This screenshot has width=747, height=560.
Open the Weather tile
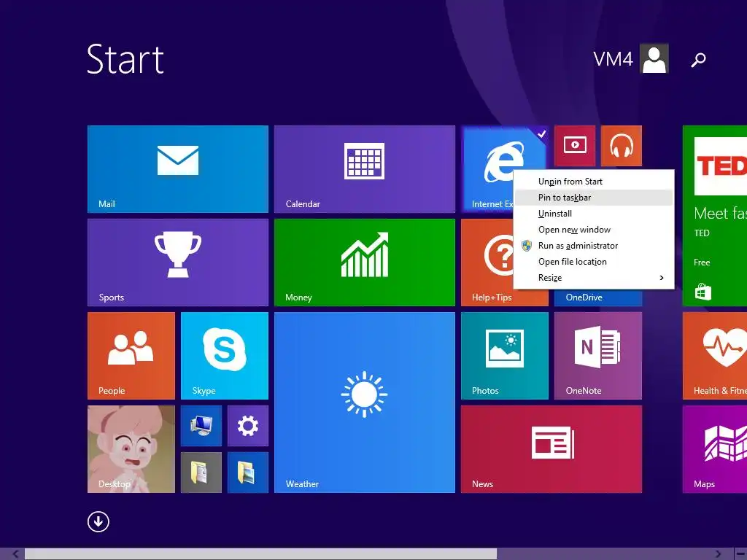(x=365, y=402)
